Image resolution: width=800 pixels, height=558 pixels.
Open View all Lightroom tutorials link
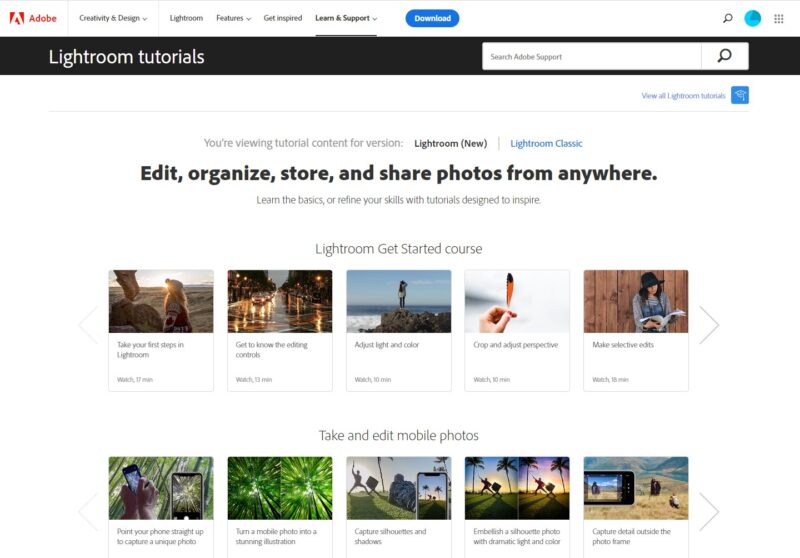click(683, 95)
